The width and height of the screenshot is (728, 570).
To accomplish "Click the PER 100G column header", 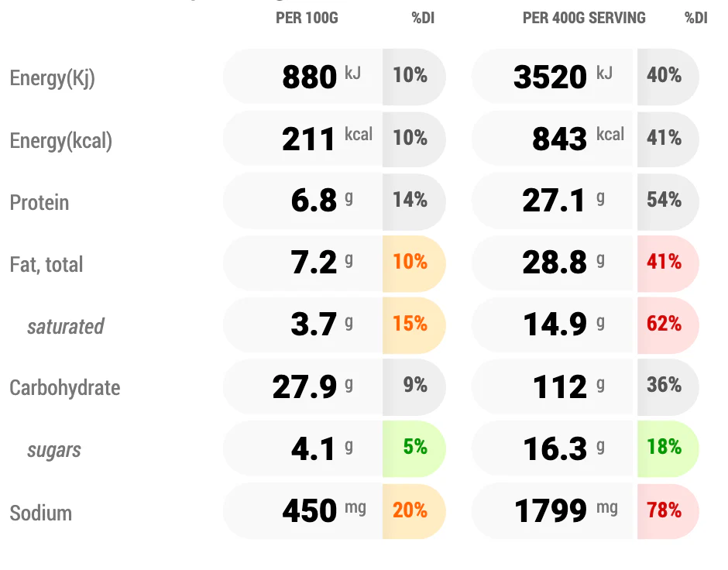I will [307, 18].
